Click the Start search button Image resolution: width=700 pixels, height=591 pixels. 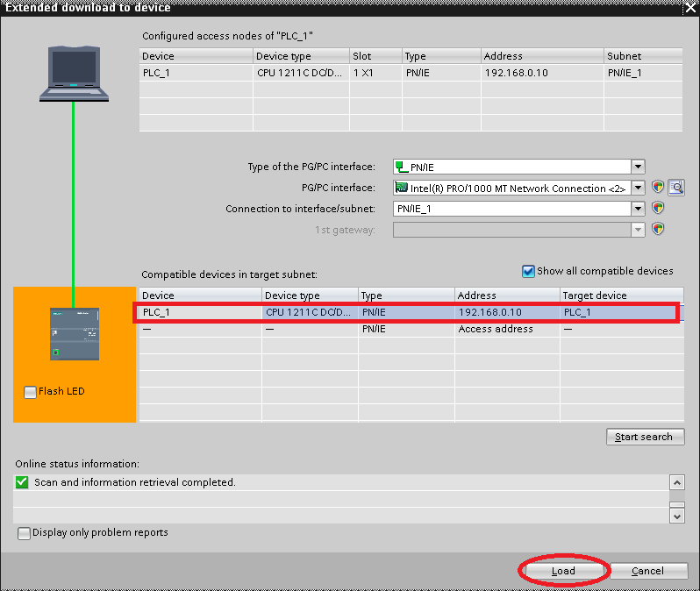point(644,437)
